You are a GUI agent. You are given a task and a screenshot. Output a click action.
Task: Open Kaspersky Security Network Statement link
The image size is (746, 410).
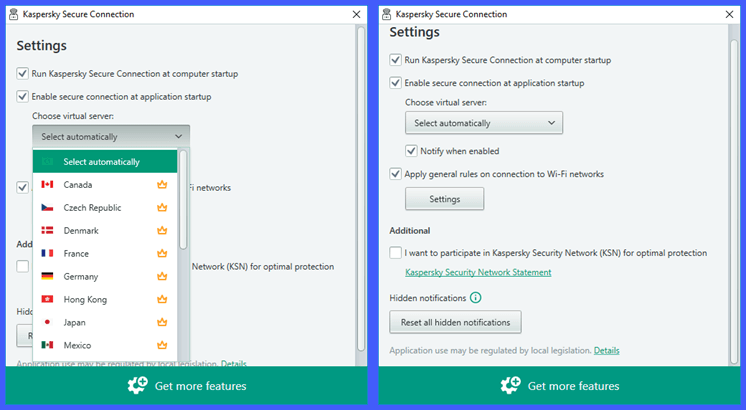click(x=478, y=272)
